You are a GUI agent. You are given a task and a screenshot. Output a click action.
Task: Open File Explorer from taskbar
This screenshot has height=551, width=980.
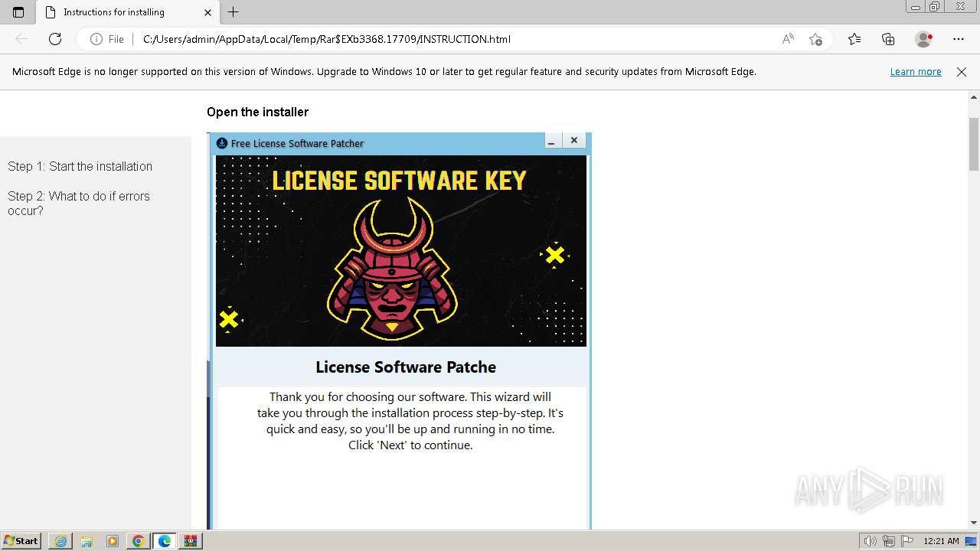click(x=87, y=541)
